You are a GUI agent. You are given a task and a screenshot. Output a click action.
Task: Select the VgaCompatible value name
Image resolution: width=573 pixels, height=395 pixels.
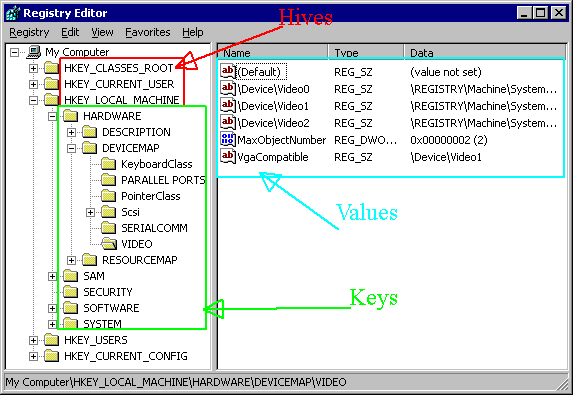[x=273, y=157]
